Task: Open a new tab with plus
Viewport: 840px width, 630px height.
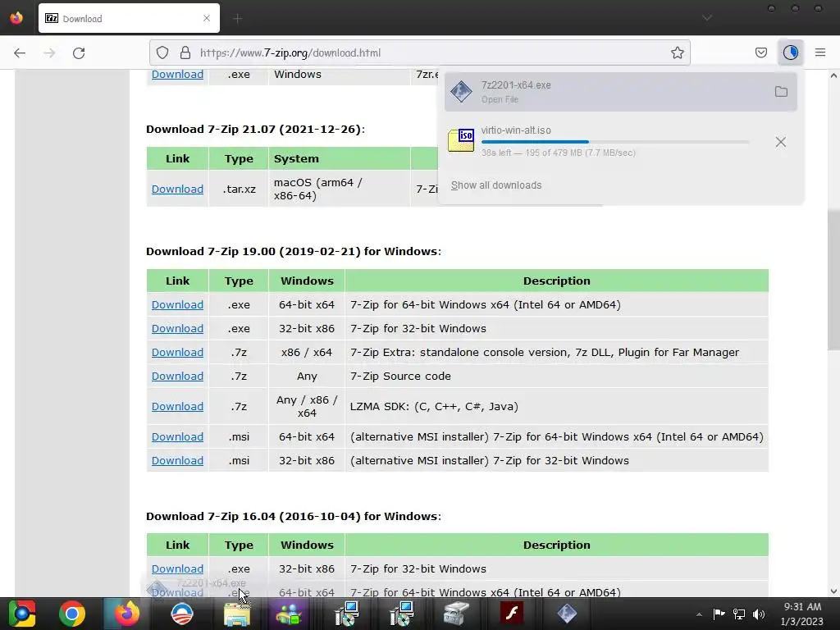Action: click(x=238, y=19)
